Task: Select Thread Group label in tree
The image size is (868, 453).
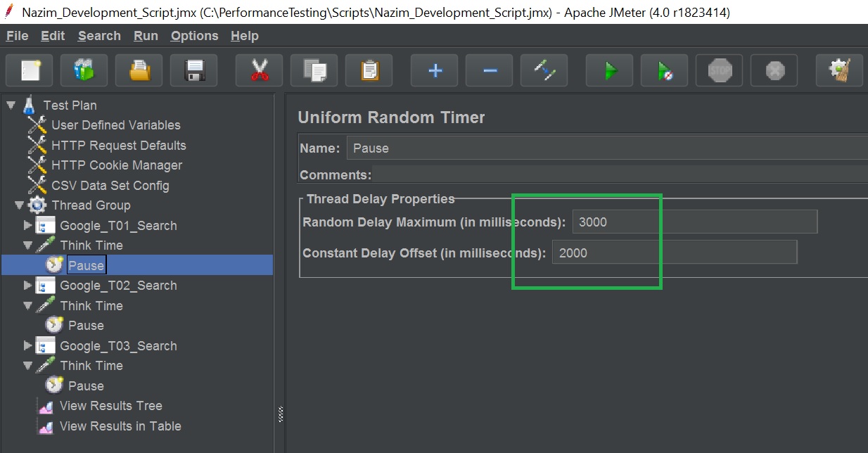Action: (x=91, y=205)
